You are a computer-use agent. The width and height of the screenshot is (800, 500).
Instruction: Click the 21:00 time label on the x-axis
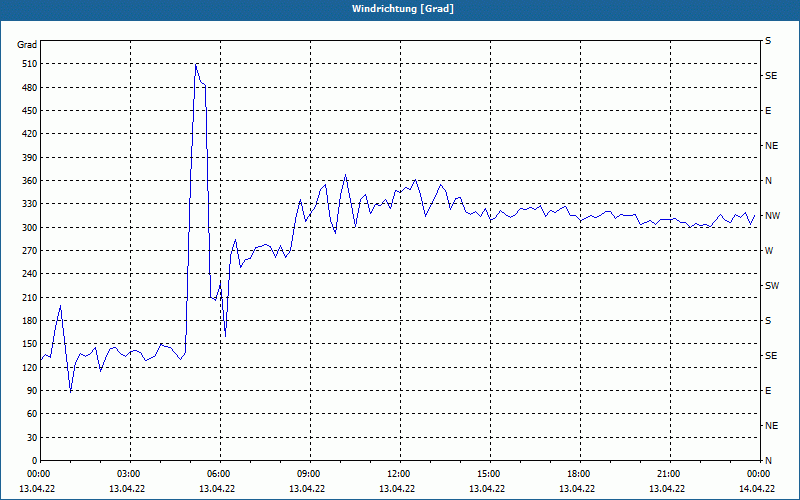668,473
